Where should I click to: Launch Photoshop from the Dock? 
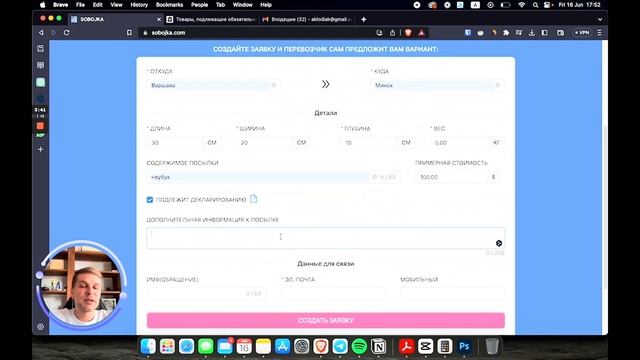464,347
